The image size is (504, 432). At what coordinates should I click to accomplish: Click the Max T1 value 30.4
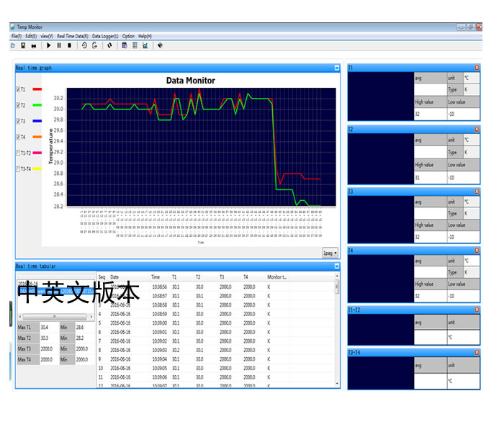click(49, 327)
